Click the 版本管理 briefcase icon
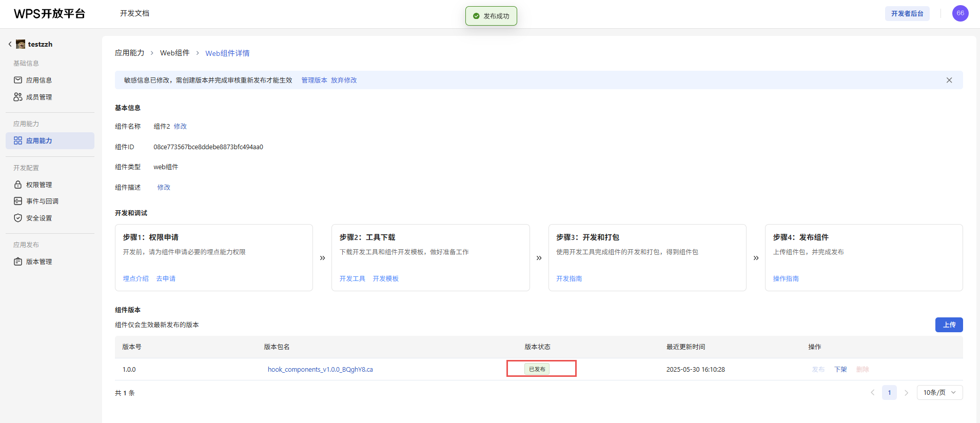 coord(18,261)
